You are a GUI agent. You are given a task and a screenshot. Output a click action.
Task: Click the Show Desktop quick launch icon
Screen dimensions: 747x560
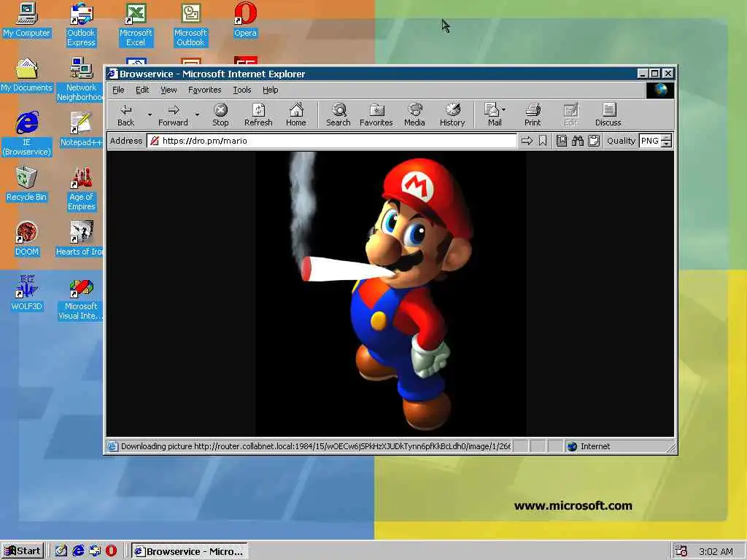[61, 551]
